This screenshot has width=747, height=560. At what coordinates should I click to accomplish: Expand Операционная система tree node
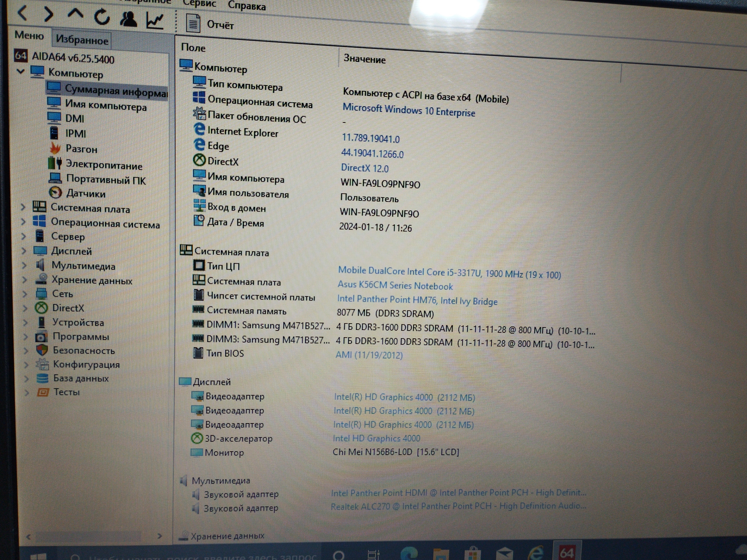click(x=23, y=222)
